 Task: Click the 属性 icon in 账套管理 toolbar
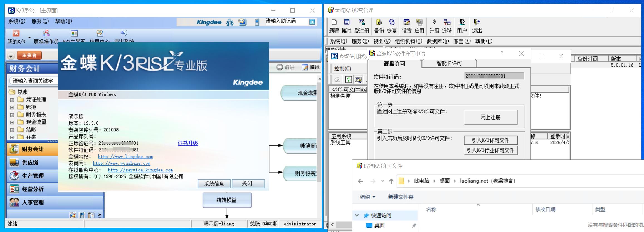347,22
